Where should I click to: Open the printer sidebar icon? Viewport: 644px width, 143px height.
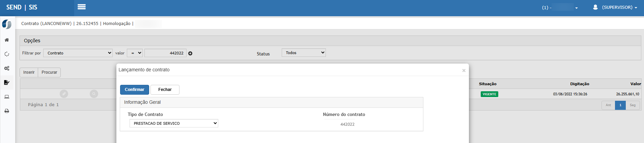7,111
